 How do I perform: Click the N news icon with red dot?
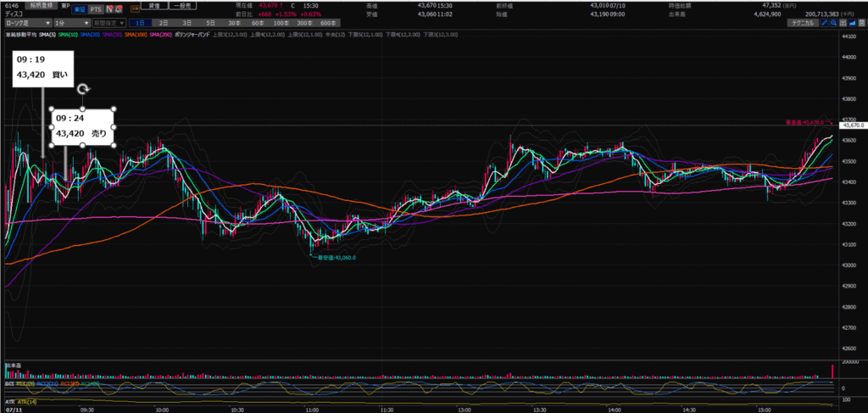(109, 9)
